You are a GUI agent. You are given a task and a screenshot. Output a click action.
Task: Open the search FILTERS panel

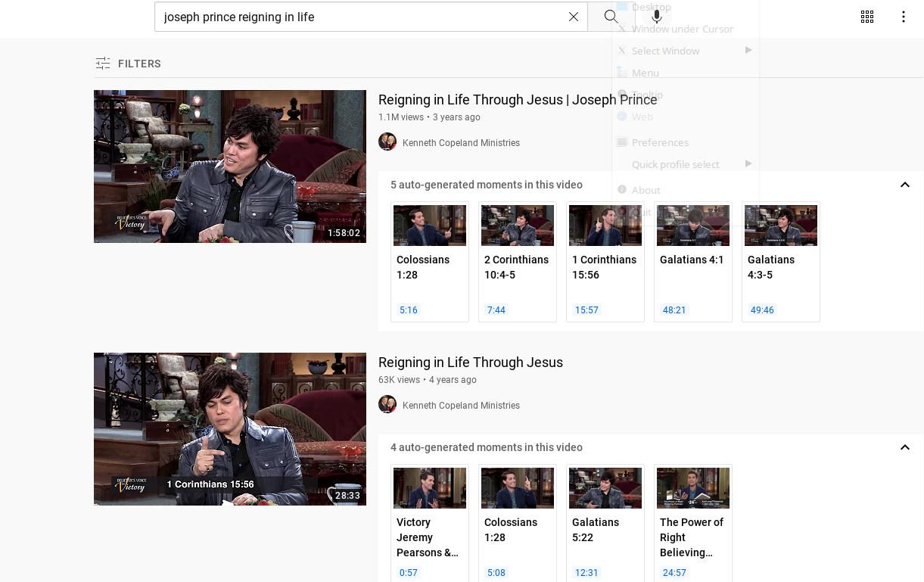[x=129, y=64]
